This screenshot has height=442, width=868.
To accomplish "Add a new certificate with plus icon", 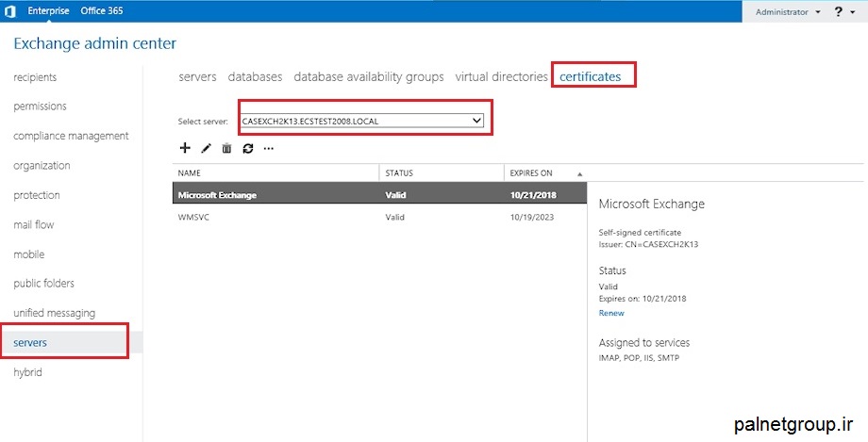I will pyautogui.click(x=185, y=148).
